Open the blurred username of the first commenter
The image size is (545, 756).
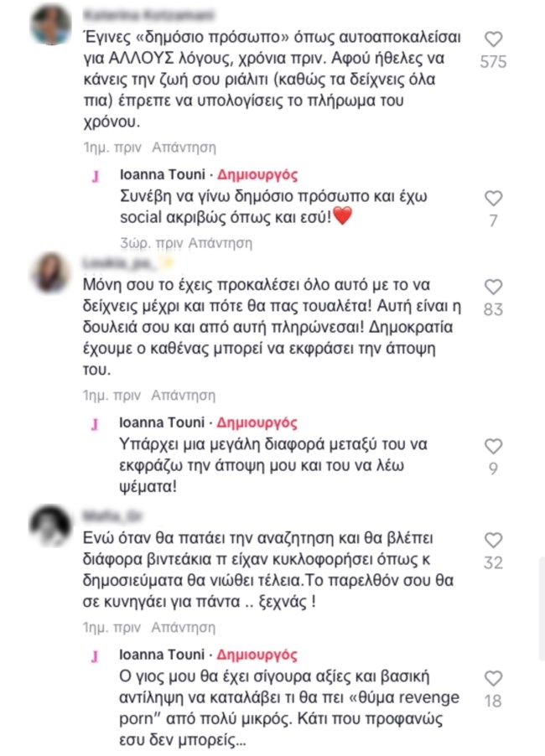(x=148, y=15)
